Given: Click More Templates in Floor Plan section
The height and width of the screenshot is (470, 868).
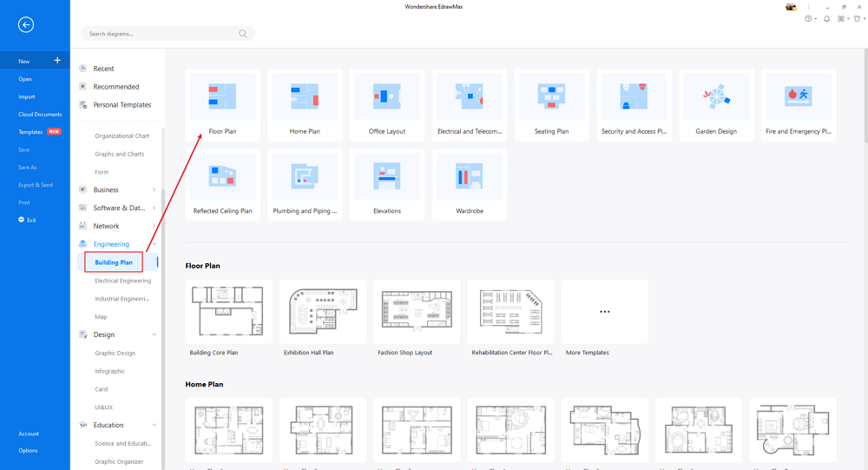Looking at the screenshot, I should (604, 312).
